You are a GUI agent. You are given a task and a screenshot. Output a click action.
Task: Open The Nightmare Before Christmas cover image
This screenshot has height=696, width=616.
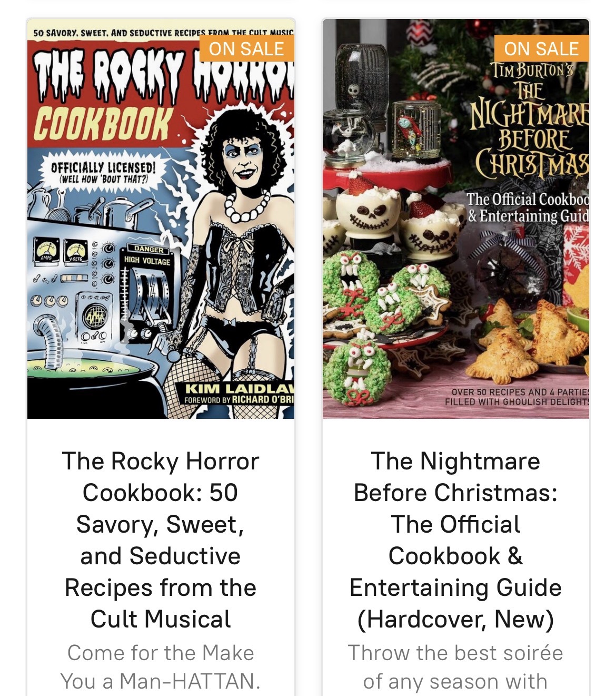click(x=455, y=219)
